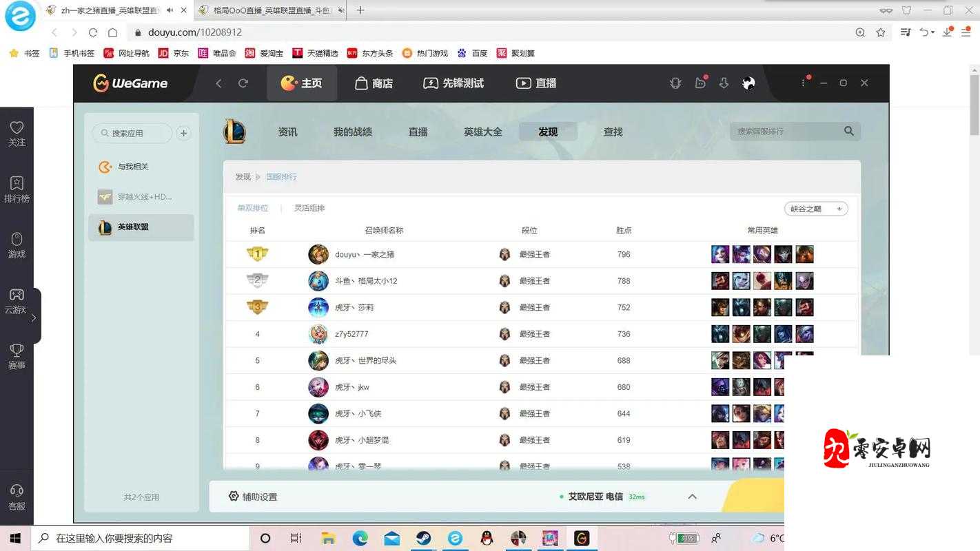Open Douyu 游戏 sidebar item
980x551 pixels.
click(17, 245)
